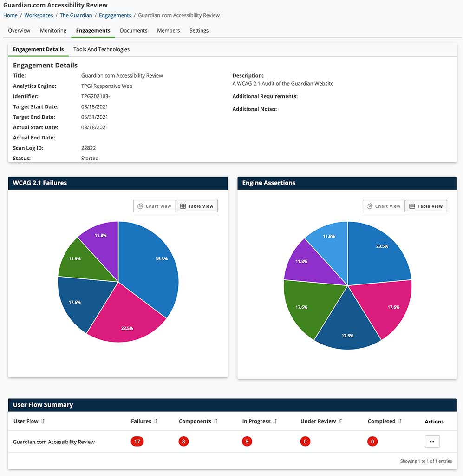The width and height of the screenshot is (463, 476).
Task: Follow The Guardian breadcrumb link
Action: (76, 15)
